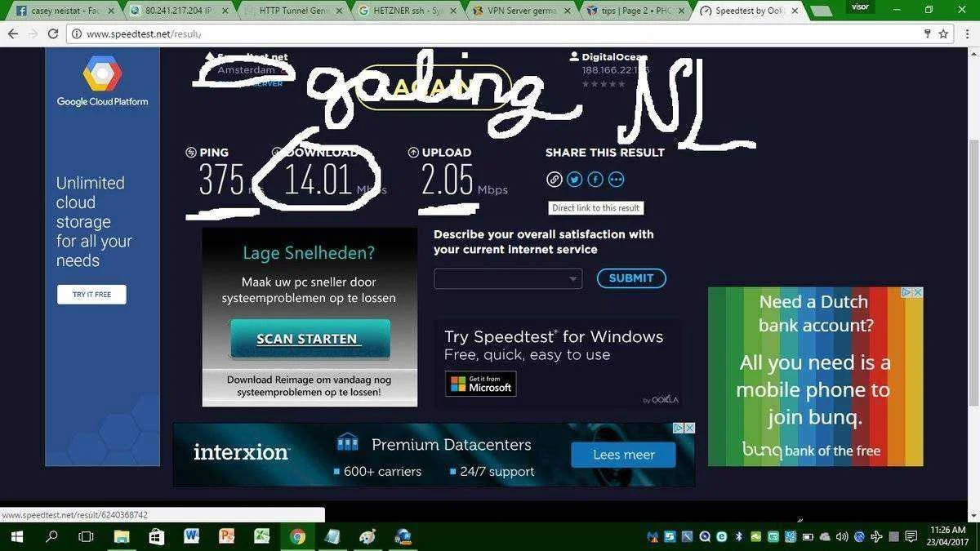Open volume control in system tray
980x551 pixels.
pyautogui.click(x=842, y=536)
